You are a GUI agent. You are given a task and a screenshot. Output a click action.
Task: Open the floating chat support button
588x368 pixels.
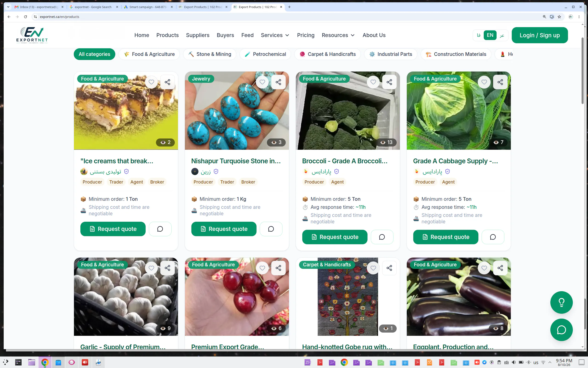point(562,330)
